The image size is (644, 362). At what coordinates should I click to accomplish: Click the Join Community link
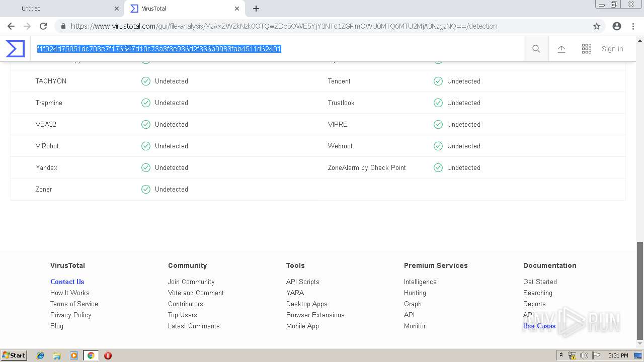pos(191,282)
